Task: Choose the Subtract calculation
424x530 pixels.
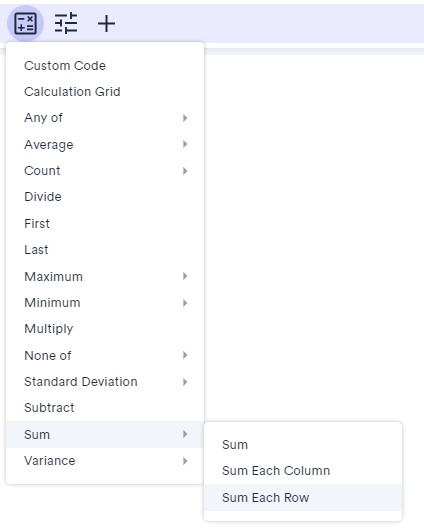Action: (105, 408)
